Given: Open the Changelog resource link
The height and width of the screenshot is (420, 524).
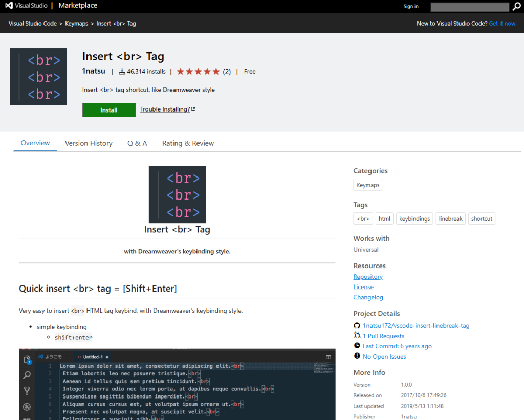Looking at the screenshot, I should tap(368, 297).
